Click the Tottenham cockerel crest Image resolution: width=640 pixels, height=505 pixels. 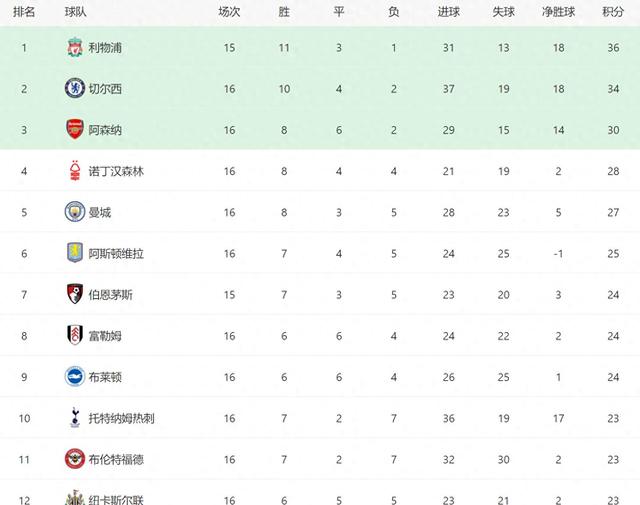75,418
